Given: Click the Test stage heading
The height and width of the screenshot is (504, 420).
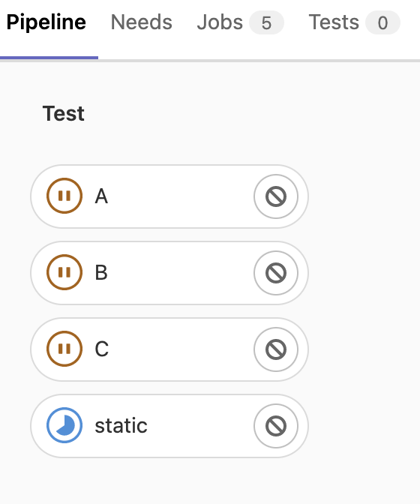Looking at the screenshot, I should (64, 113).
